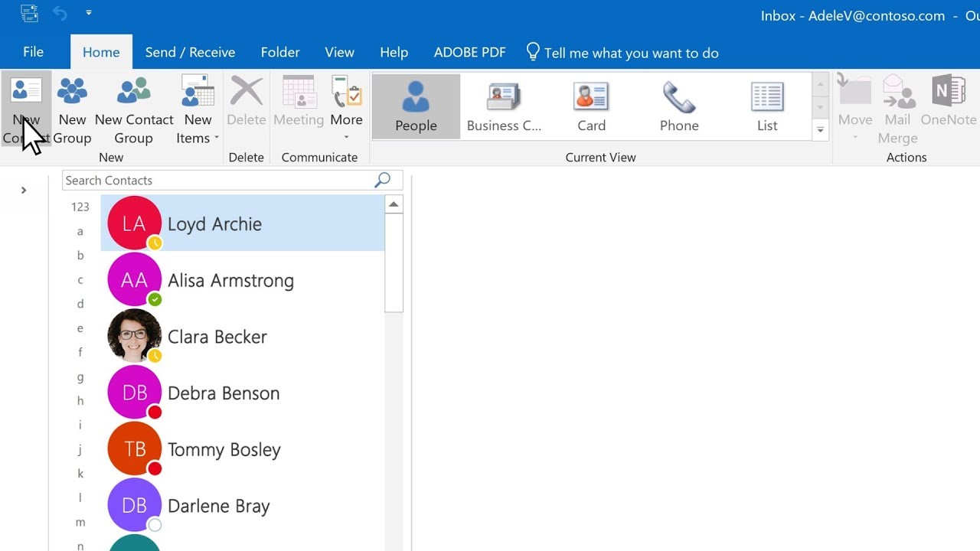Jump to letter a in index
The image size is (980, 551).
coord(80,231)
